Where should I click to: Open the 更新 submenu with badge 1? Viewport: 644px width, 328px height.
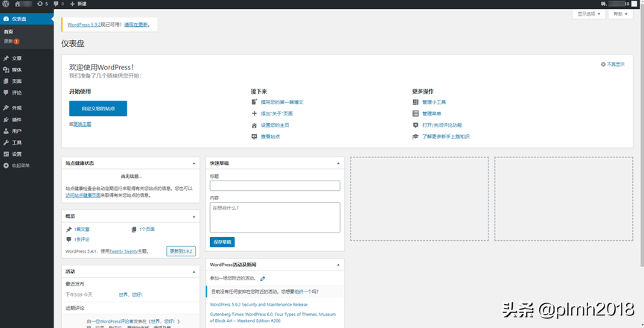(11, 42)
